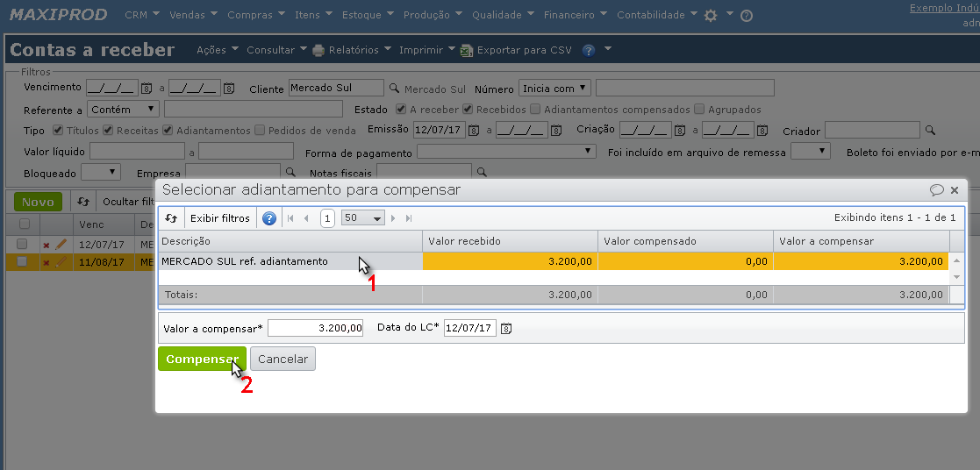Open the Número 'Inicia com' dropdown
Image resolution: width=980 pixels, height=470 pixels.
555,88
